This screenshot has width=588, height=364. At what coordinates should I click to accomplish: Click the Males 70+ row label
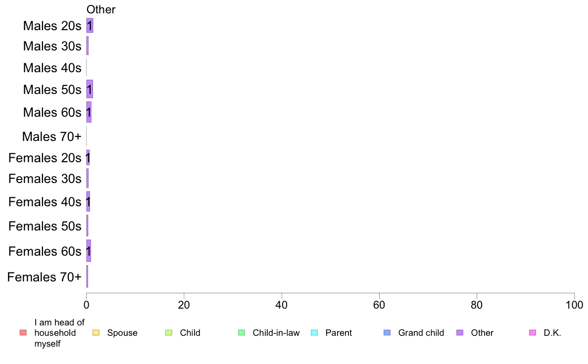(52, 136)
